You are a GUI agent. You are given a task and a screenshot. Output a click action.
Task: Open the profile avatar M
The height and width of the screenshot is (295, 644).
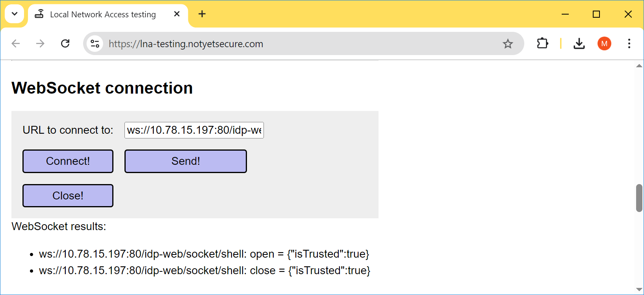604,44
